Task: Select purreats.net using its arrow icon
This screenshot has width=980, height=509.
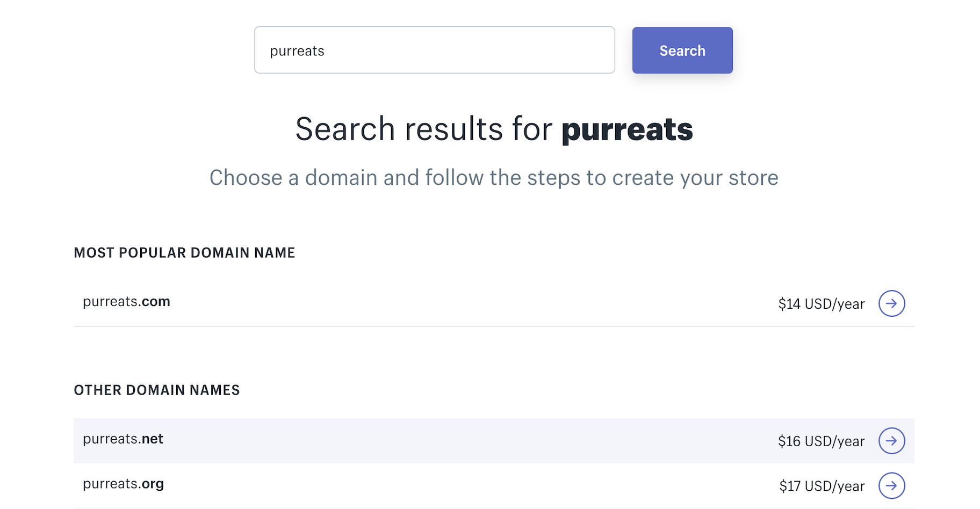Action: click(x=891, y=441)
